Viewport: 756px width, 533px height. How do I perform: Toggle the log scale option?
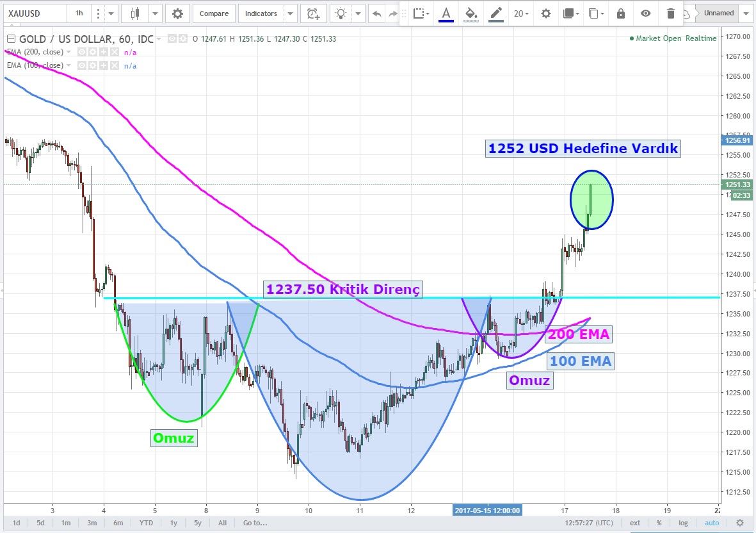point(684,523)
